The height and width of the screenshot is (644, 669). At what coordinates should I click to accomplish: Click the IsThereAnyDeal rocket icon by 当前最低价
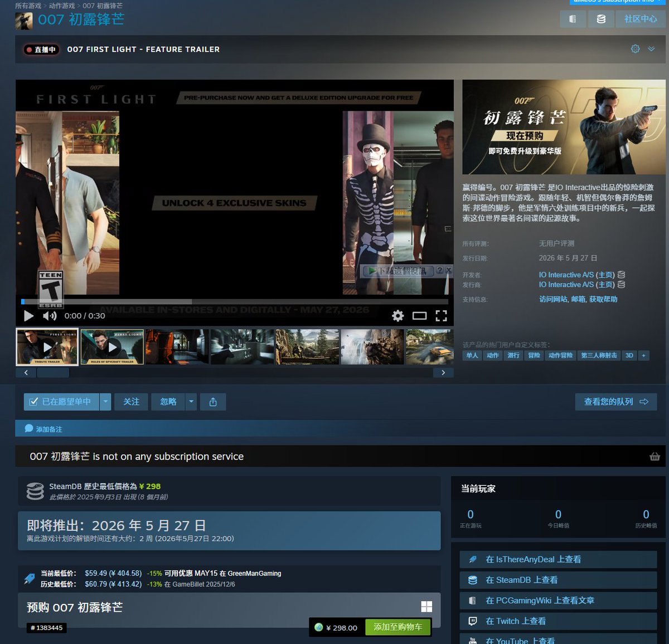point(30,579)
